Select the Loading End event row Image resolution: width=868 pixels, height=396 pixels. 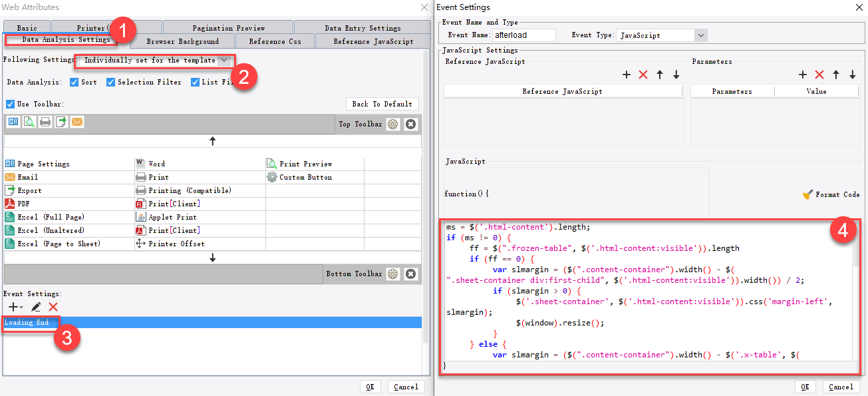pyautogui.click(x=212, y=323)
